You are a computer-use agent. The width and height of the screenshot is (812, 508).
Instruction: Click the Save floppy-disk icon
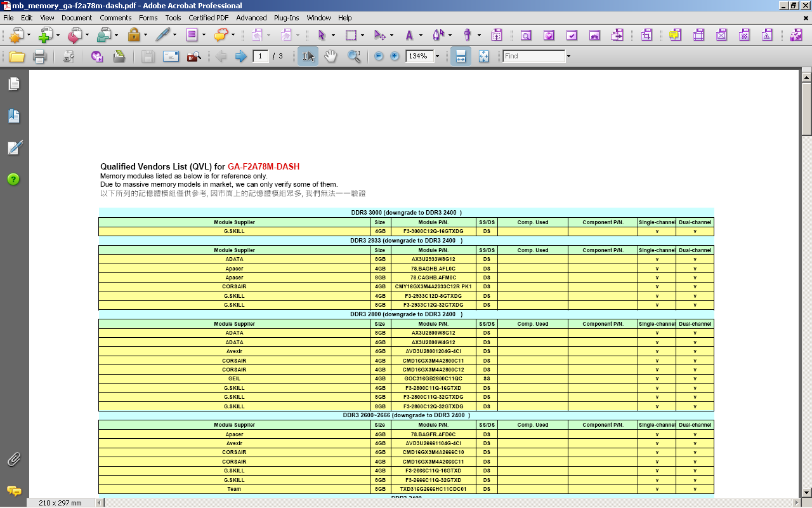(x=148, y=57)
